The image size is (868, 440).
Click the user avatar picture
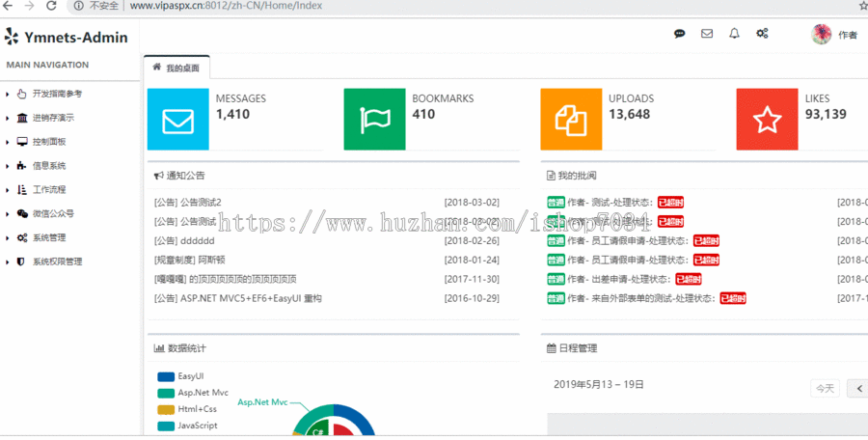[x=822, y=35]
